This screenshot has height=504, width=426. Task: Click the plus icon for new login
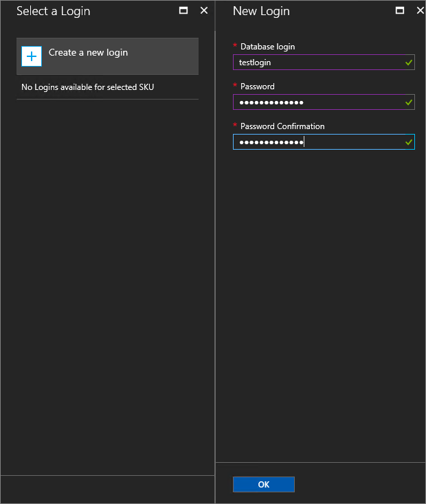pos(32,56)
